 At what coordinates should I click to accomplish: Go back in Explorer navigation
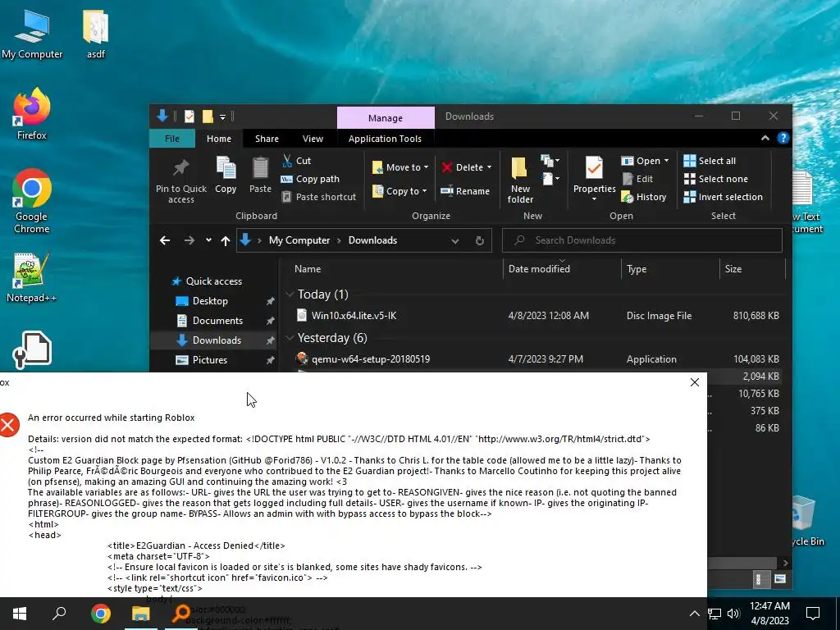165,240
